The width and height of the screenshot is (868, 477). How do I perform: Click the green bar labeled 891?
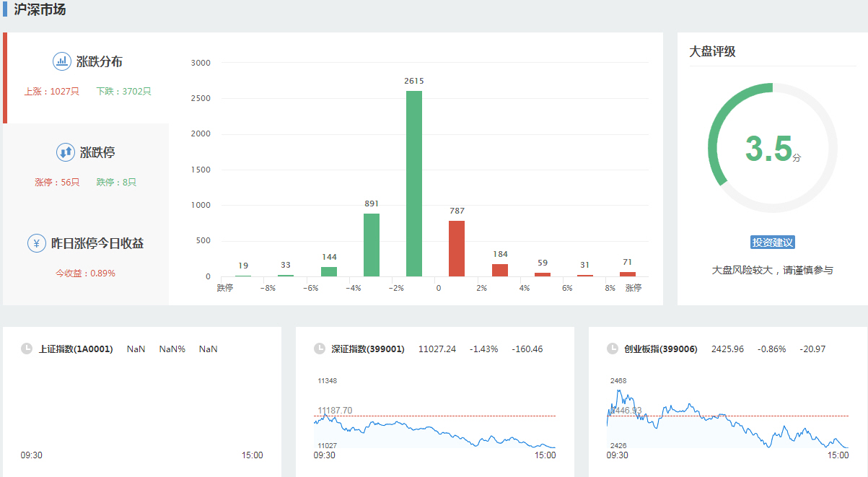pyautogui.click(x=372, y=245)
